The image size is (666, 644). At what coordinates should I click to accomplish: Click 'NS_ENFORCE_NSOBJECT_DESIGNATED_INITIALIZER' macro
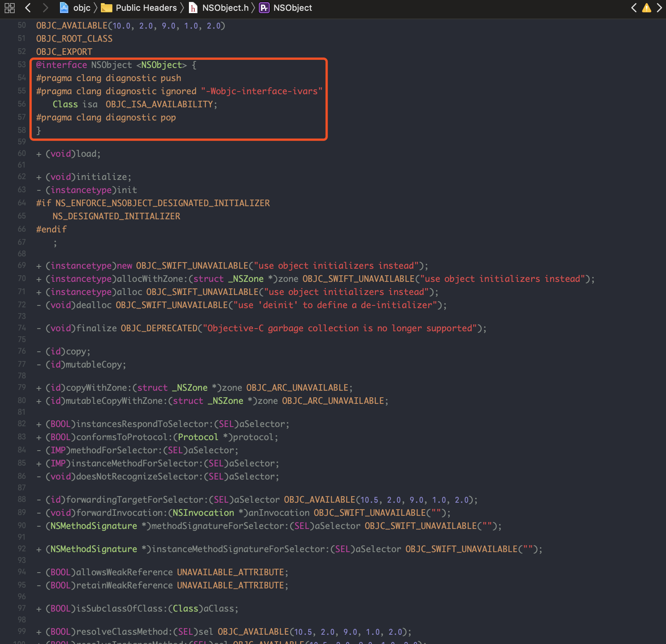pos(163,203)
